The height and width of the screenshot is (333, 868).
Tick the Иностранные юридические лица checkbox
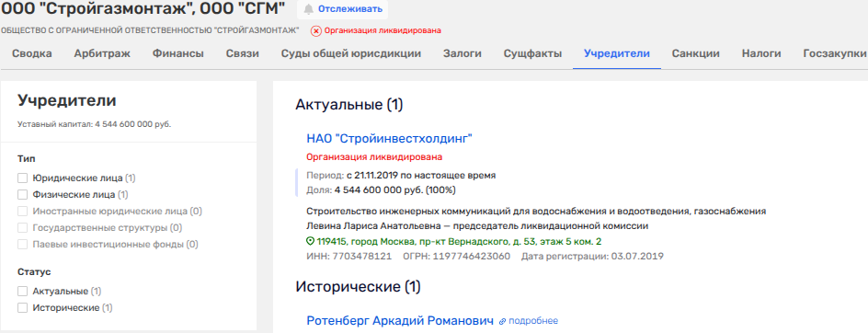(x=23, y=212)
